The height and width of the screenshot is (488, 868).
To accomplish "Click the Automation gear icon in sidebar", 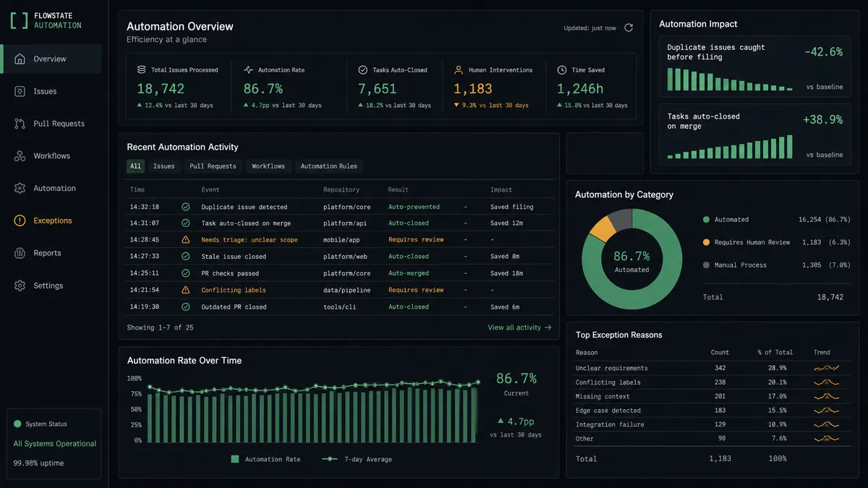I will (x=20, y=188).
